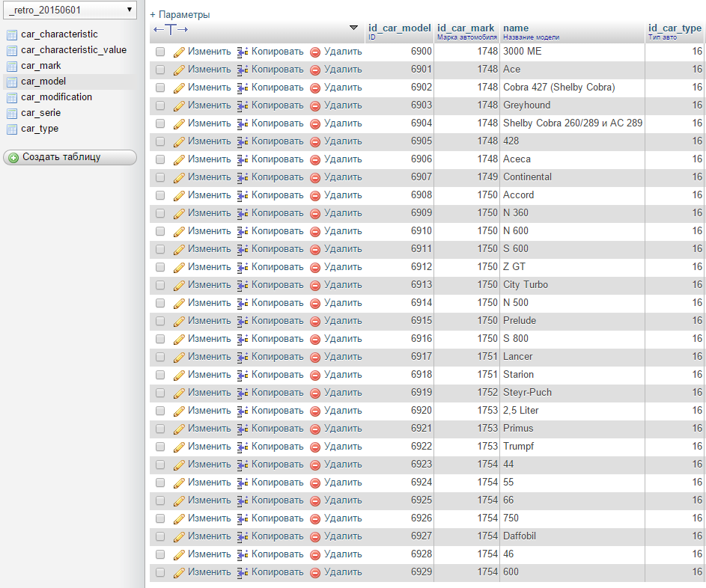Click the name cell 'Continental'

[x=527, y=177]
